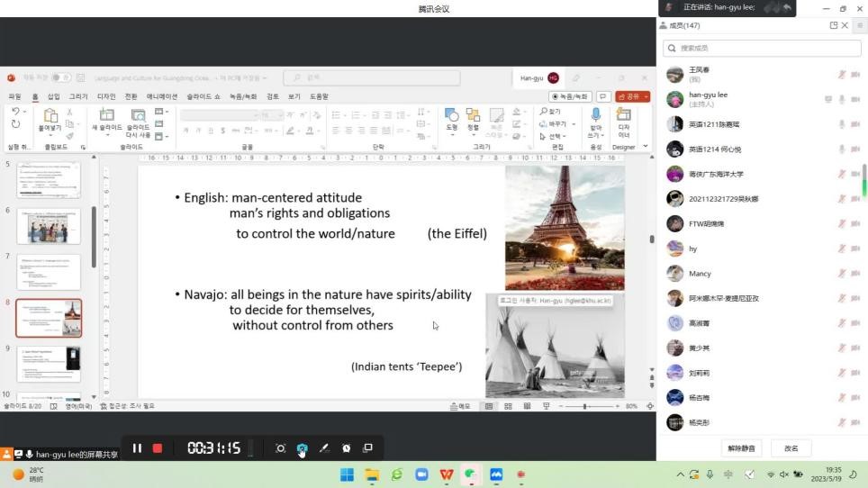Collapse the ribbon with the chevron arrow
This screenshot has height=488, width=868.
coord(646,146)
